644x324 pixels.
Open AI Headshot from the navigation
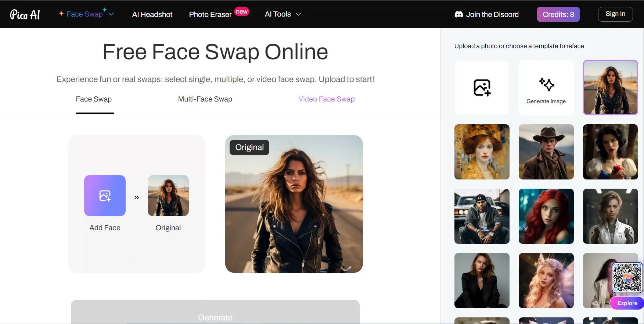click(x=152, y=14)
